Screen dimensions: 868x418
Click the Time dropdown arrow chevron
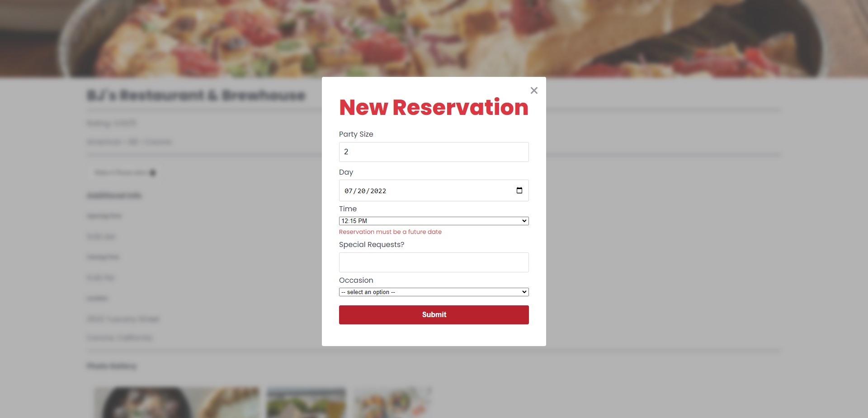coord(524,221)
